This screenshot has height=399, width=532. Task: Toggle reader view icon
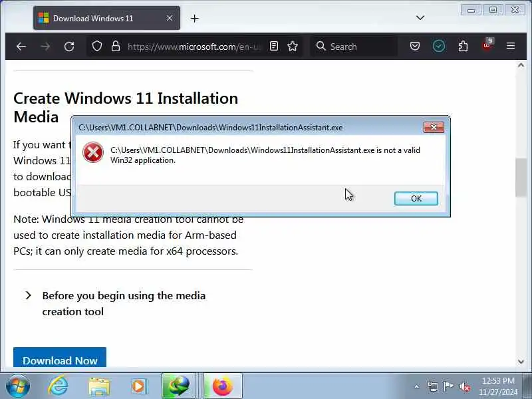274,46
